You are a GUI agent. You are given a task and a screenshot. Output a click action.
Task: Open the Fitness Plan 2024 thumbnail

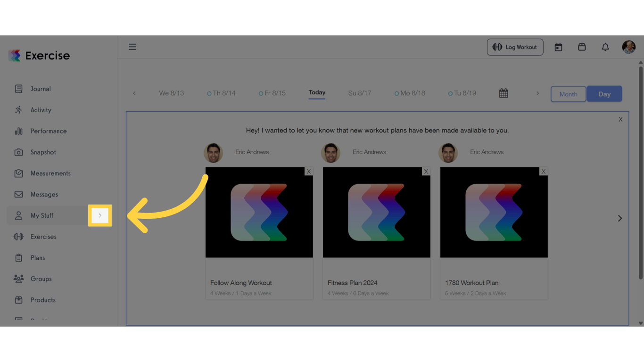(x=376, y=212)
